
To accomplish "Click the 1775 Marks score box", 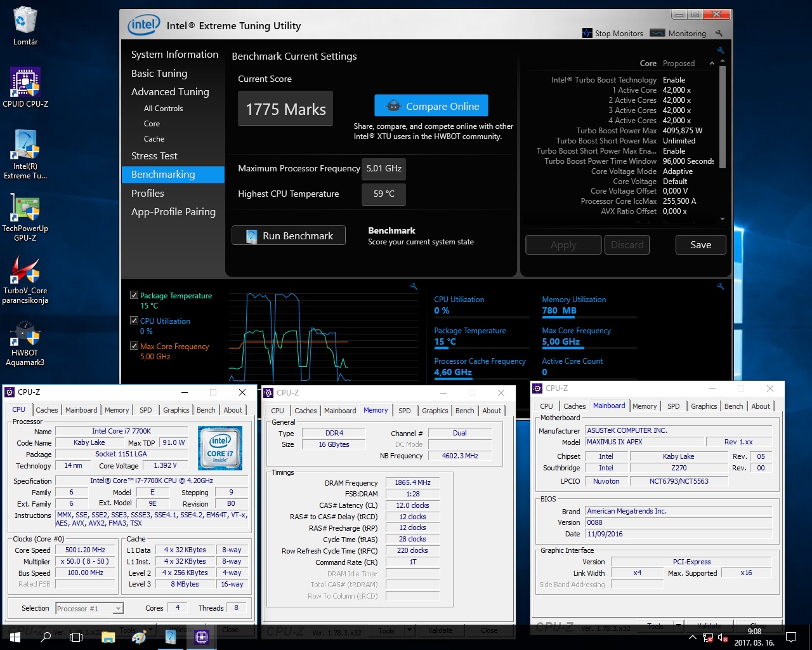I will click(285, 109).
